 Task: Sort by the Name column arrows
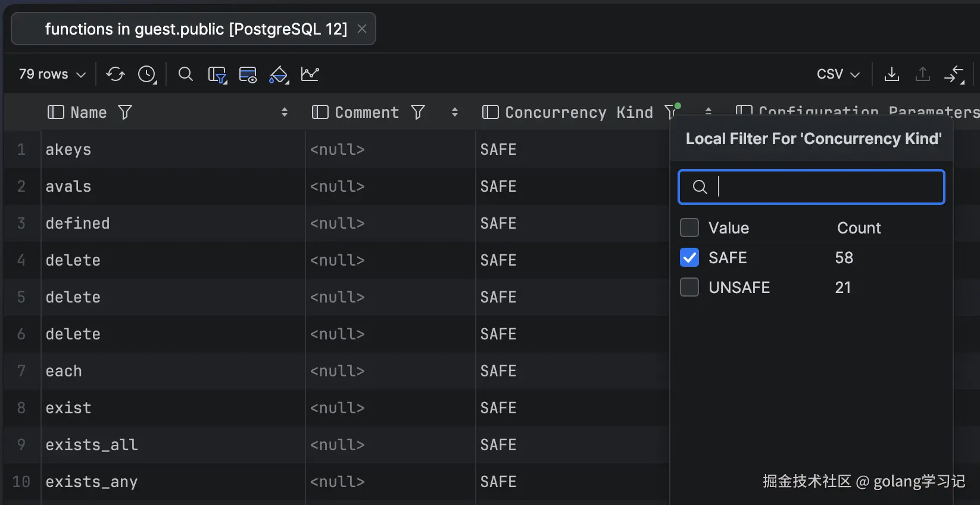pos(285,112)
